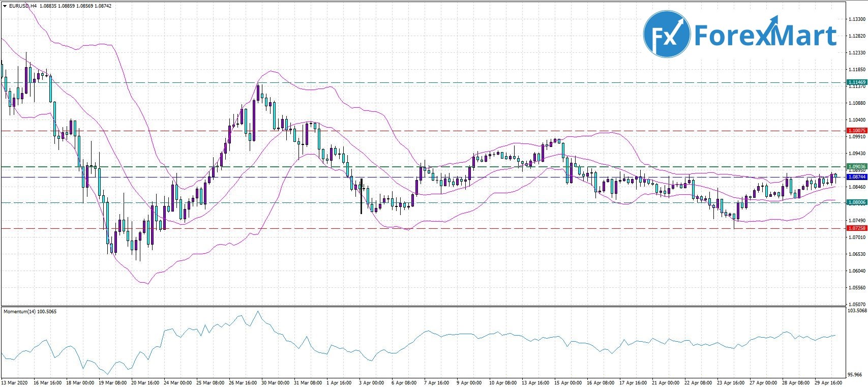Viewport: 868px width, 387px height.
Task: Select the 1.07258 red price level tag
Action: pos(857,228)
